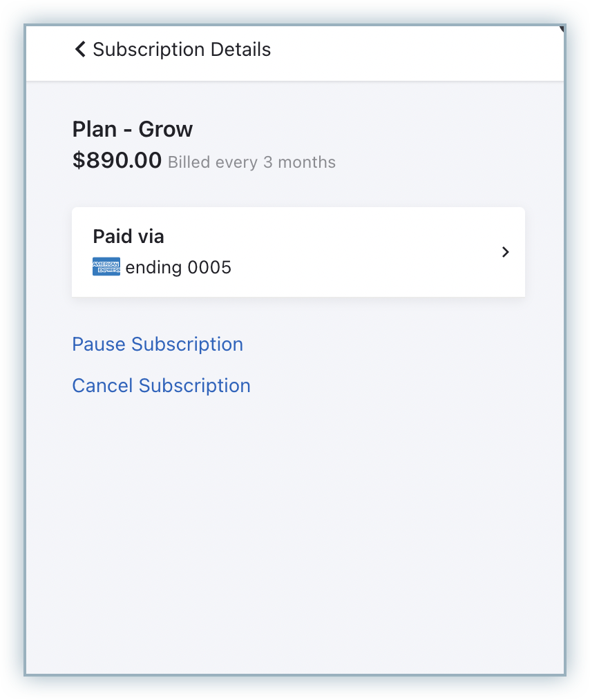Viewport: 590px width, 700px height.
Task: Click the Subscription Details header title
Action: [x=182, y=50]
